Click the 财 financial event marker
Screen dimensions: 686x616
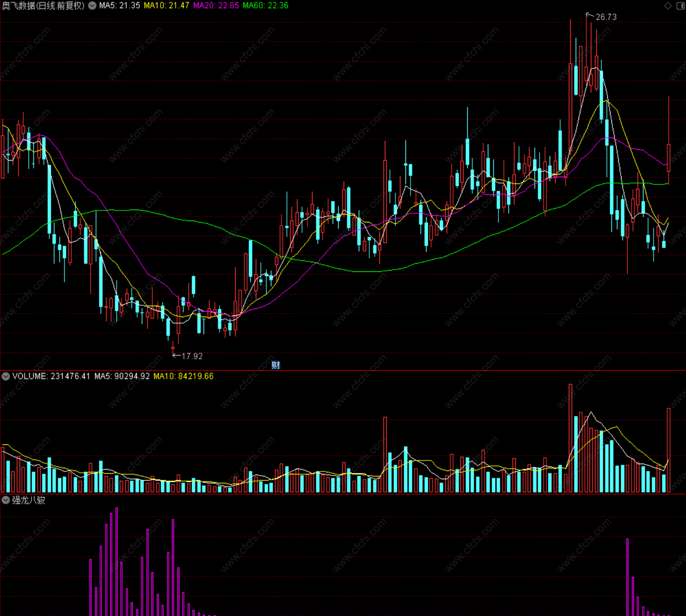click(x=275, y=365)
